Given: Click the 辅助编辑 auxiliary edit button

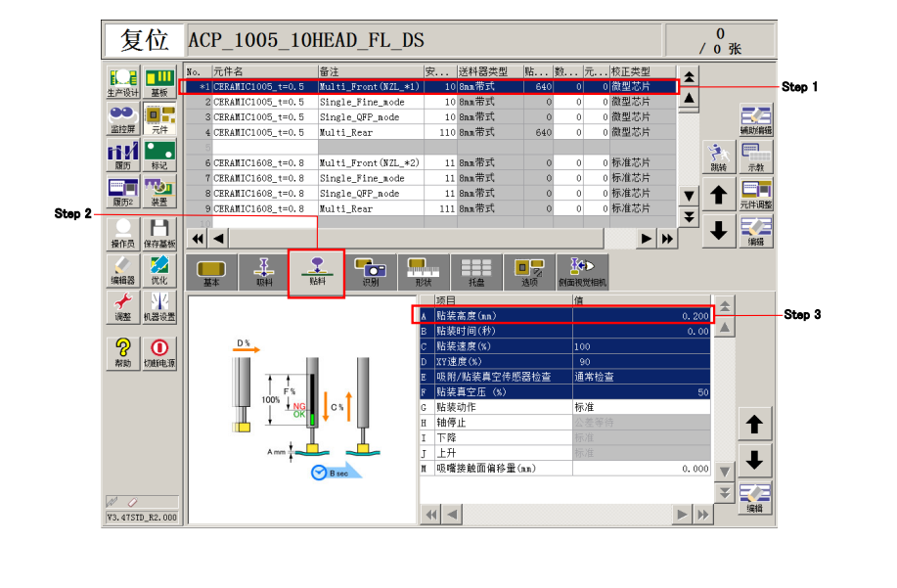Looking at the screenshot, I should pyautogui.click(x=755, y=119).
